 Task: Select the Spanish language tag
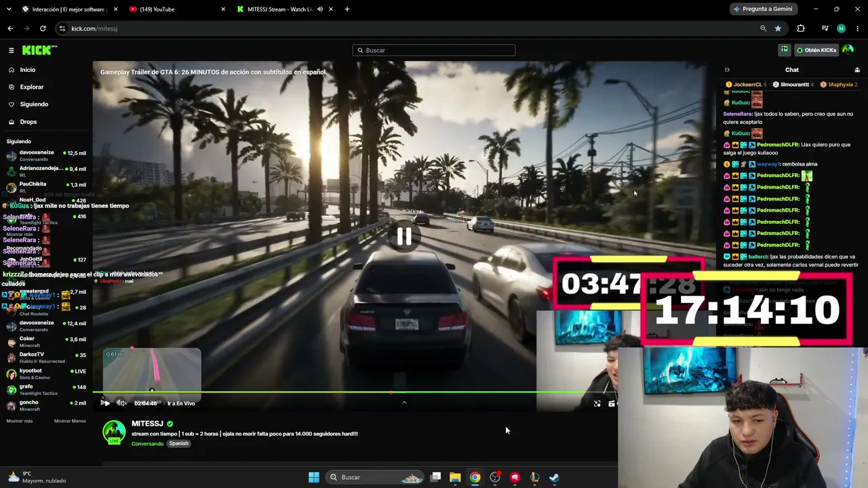(x=179, y=444)
